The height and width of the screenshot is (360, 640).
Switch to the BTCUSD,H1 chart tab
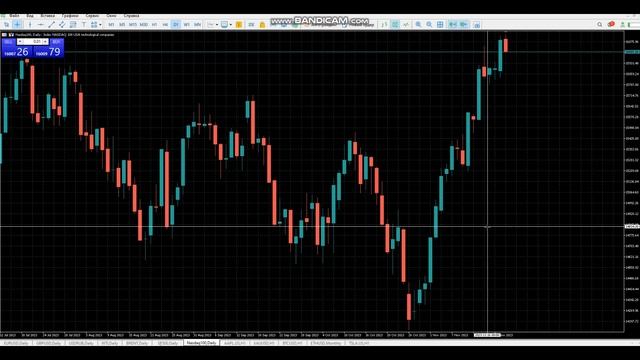[x=293, y=343]
